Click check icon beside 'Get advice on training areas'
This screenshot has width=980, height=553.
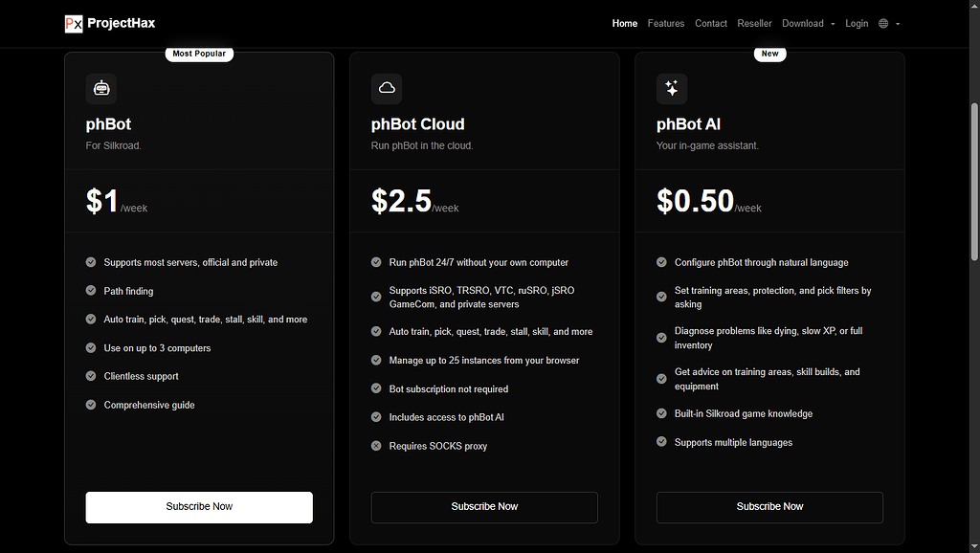[x=661, y=379]
